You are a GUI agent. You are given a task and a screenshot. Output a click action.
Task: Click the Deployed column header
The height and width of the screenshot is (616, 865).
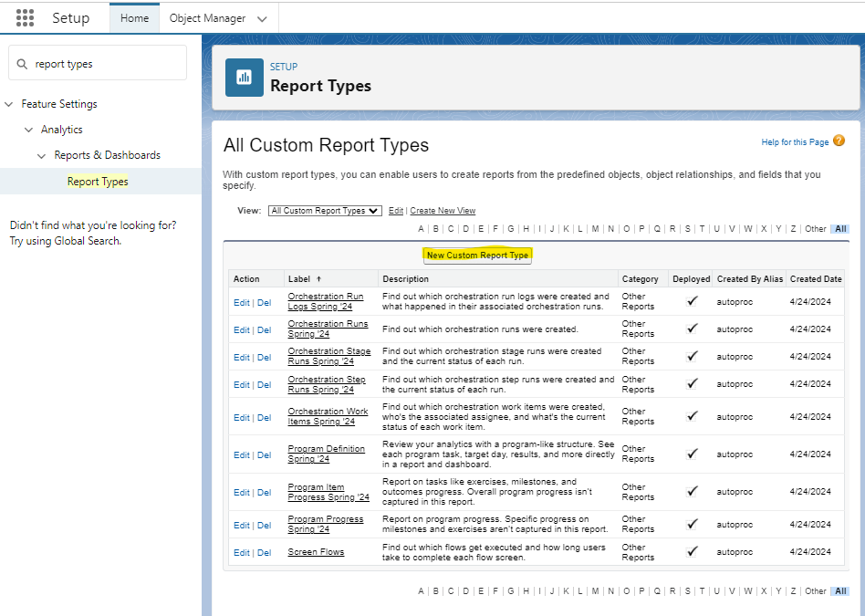click(692, 278)
